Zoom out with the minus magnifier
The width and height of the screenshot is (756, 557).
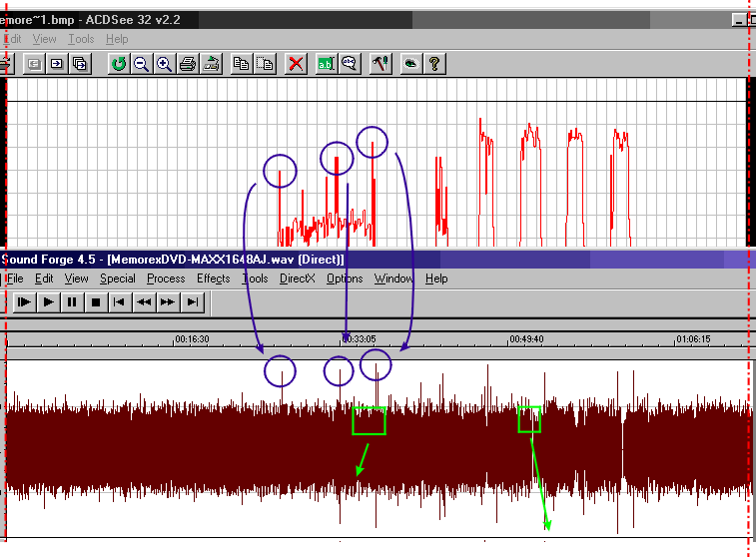pyautogui.click(x=141, y=64)
